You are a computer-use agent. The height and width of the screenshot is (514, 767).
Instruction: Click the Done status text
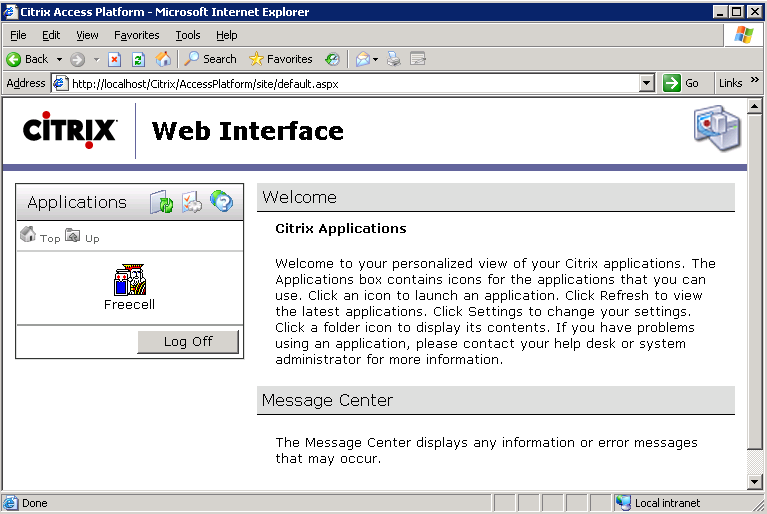(35, 503)
